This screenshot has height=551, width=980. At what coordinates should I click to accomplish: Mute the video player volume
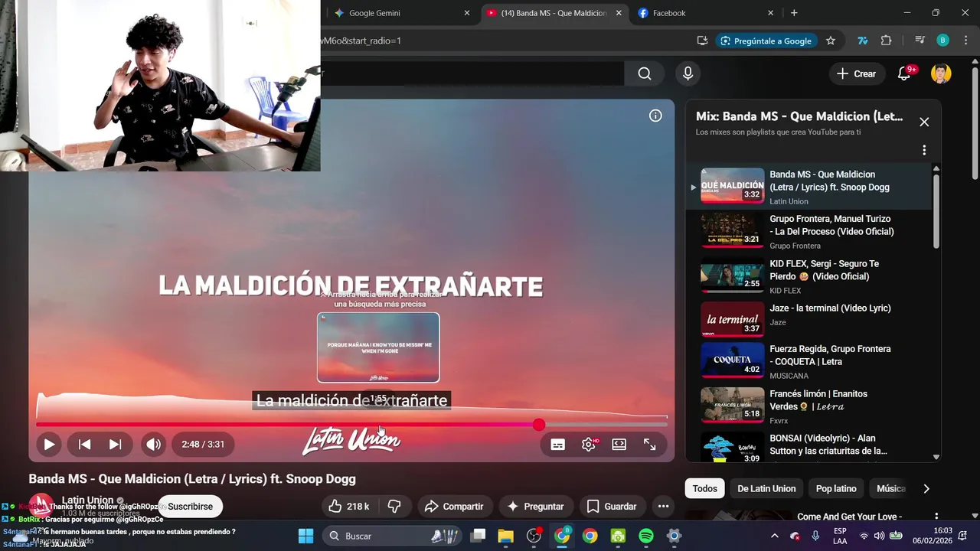[154, 444]
